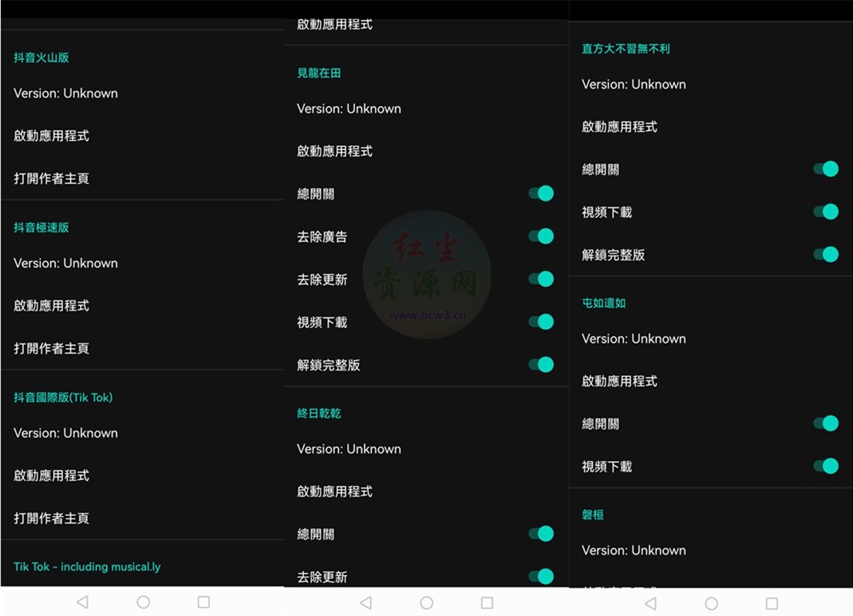Select the 抖音火山版 section header

tap(42, 58)
